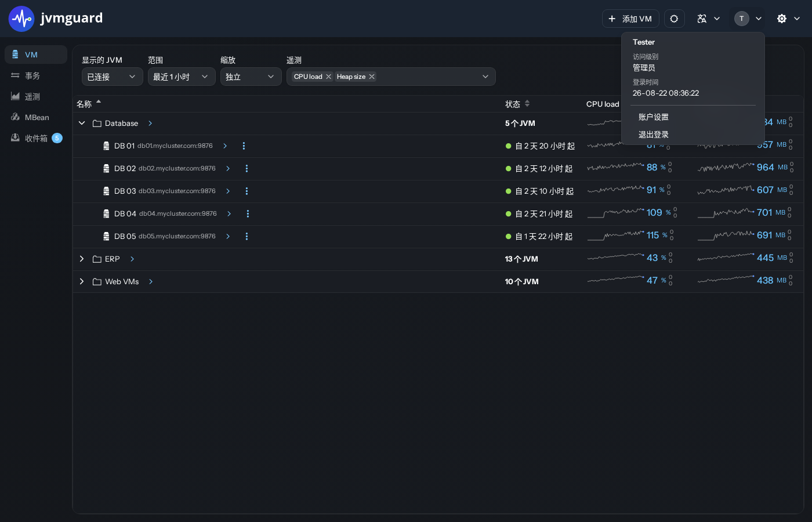Open Web VMs details via its right chevron
Viewport: 812px width, 522px height.
151,282
